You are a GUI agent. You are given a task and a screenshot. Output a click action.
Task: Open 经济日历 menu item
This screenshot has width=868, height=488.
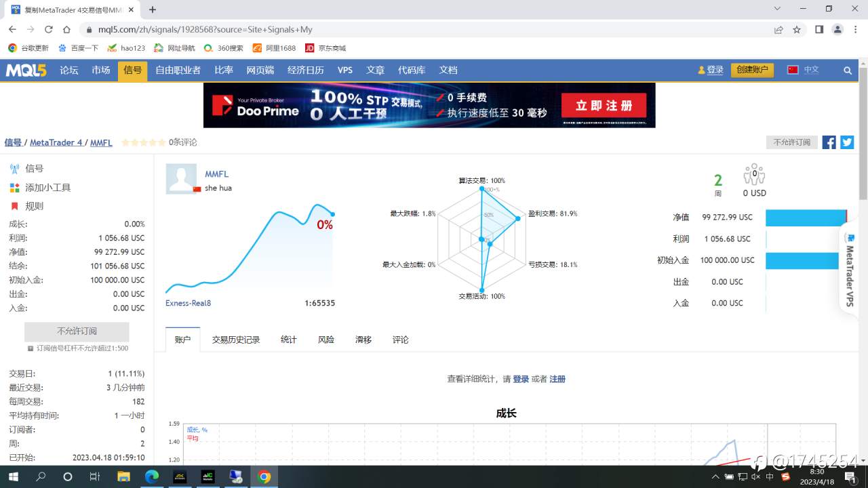[x=305, y=70]
